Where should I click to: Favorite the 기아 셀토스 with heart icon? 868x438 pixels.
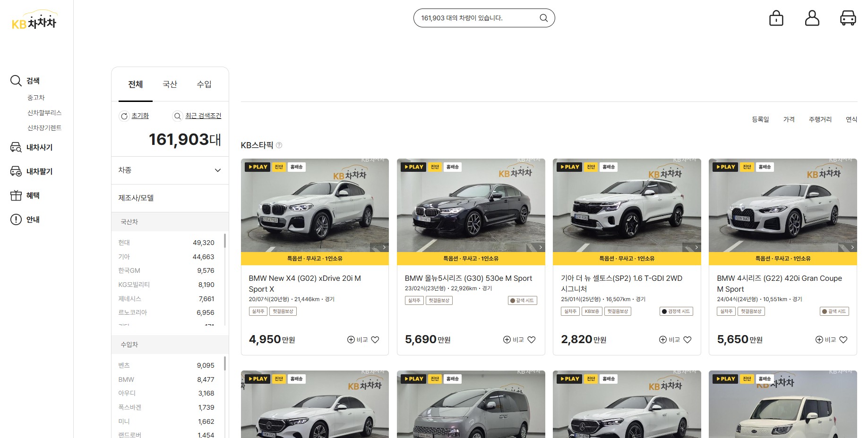(688, 340)
